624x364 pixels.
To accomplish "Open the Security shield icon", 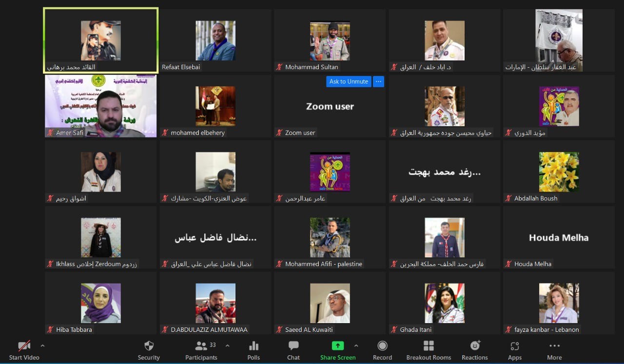I will (149, 346).
